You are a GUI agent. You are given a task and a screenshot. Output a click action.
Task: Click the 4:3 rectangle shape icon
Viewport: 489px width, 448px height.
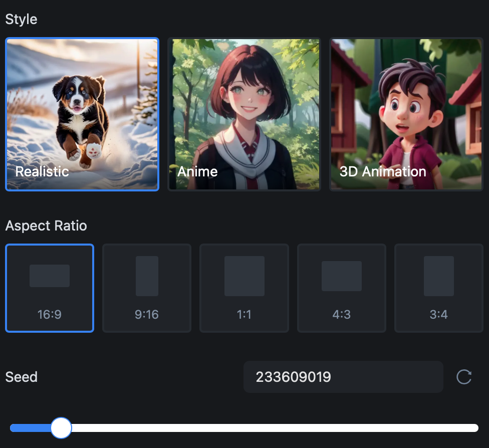tap(342, 276)
